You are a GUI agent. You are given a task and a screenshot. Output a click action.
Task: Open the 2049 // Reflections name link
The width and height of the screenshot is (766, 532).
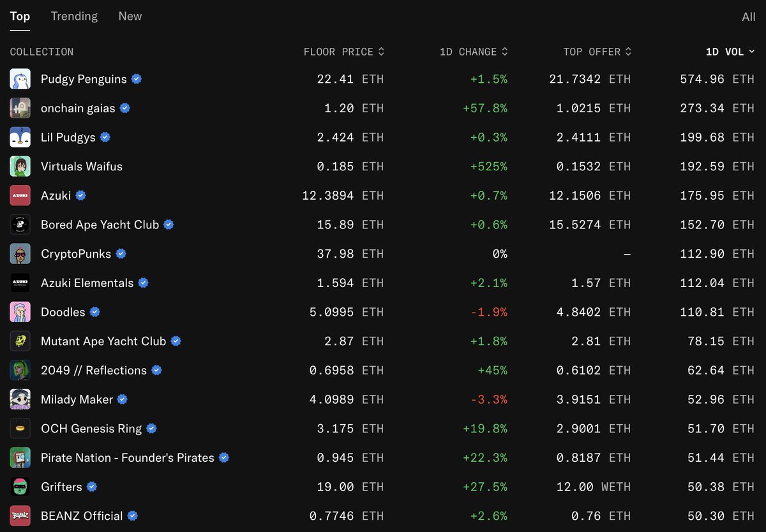pyautogui.click(x=94, y=371)
